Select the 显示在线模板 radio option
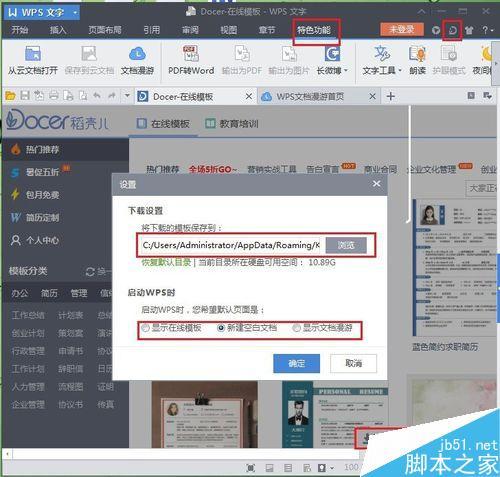The width and height of the screenshot is (500, 477). 145,328
